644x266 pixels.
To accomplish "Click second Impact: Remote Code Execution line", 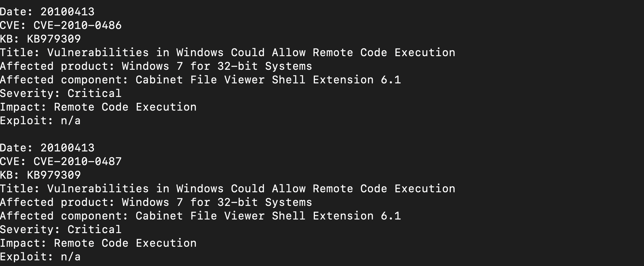I will pyautogui.click(x=98, y=243).
